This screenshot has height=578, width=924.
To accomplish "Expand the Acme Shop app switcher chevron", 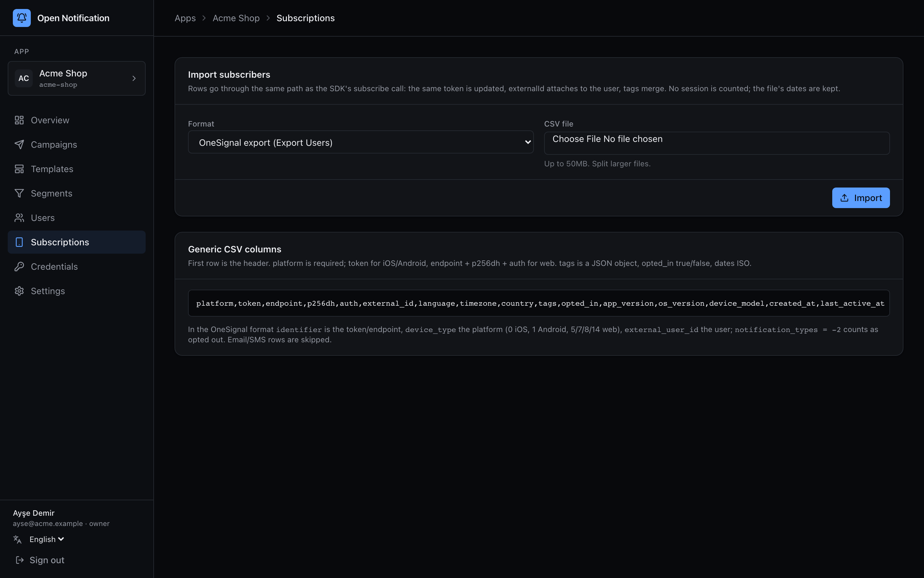I will click(134, 78).
